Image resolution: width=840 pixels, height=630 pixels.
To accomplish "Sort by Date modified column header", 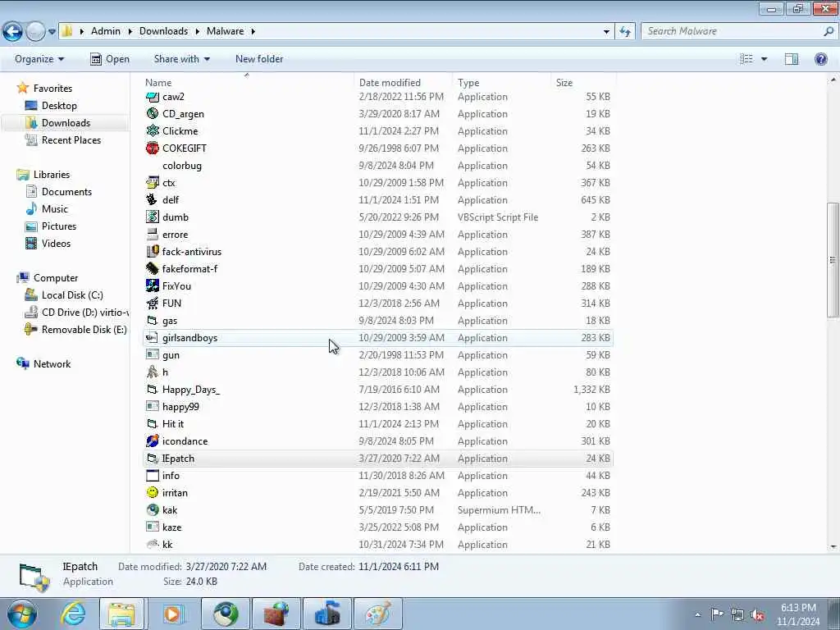I will click(x=390, y=83).
